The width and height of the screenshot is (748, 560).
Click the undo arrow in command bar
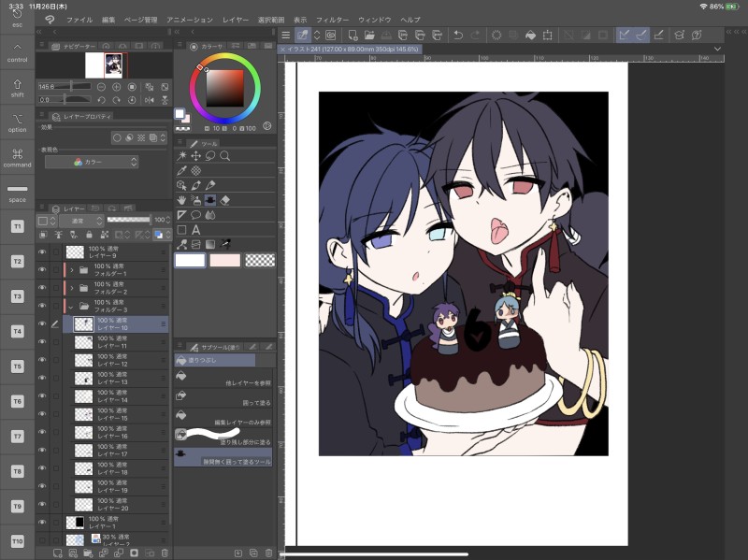coord(458,35)
